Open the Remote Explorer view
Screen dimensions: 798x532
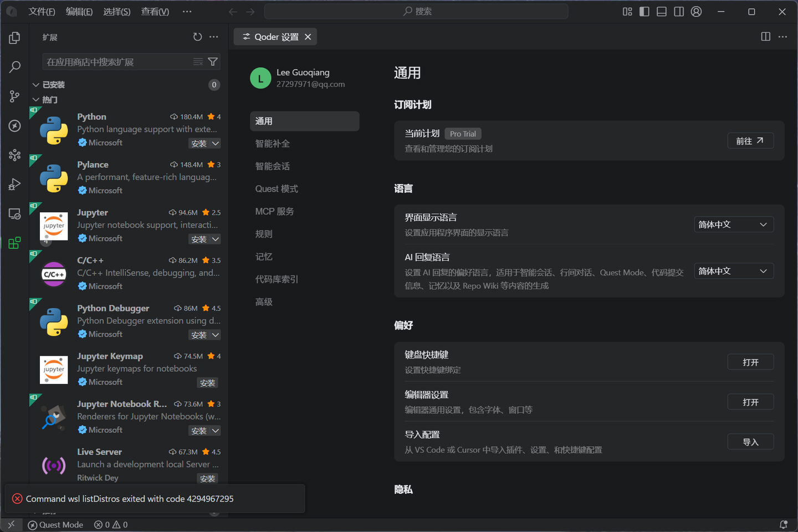pos(14,213)
